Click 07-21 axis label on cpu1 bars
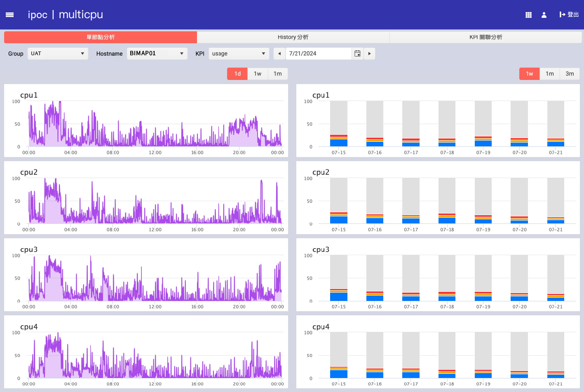584x392 pixels. 556,153
